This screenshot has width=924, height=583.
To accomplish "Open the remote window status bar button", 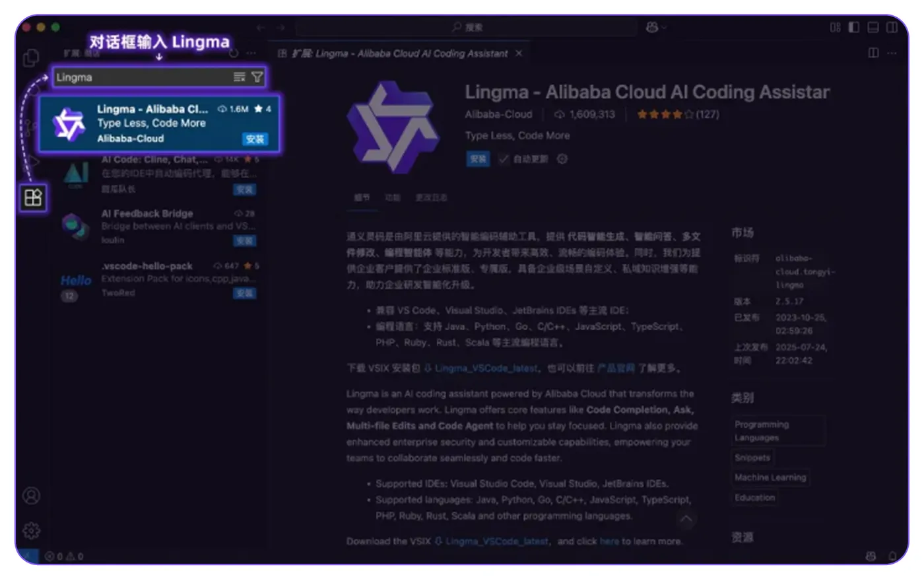I will [28, 557].
